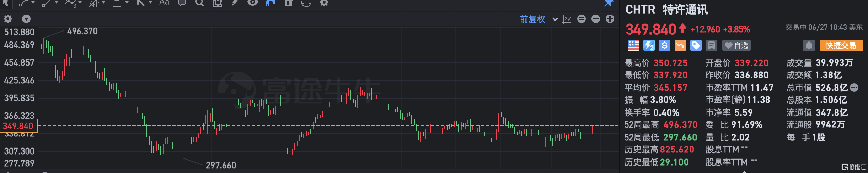
Task: Select the pencil edit drawing tool
Action: (x=235, y=3)
